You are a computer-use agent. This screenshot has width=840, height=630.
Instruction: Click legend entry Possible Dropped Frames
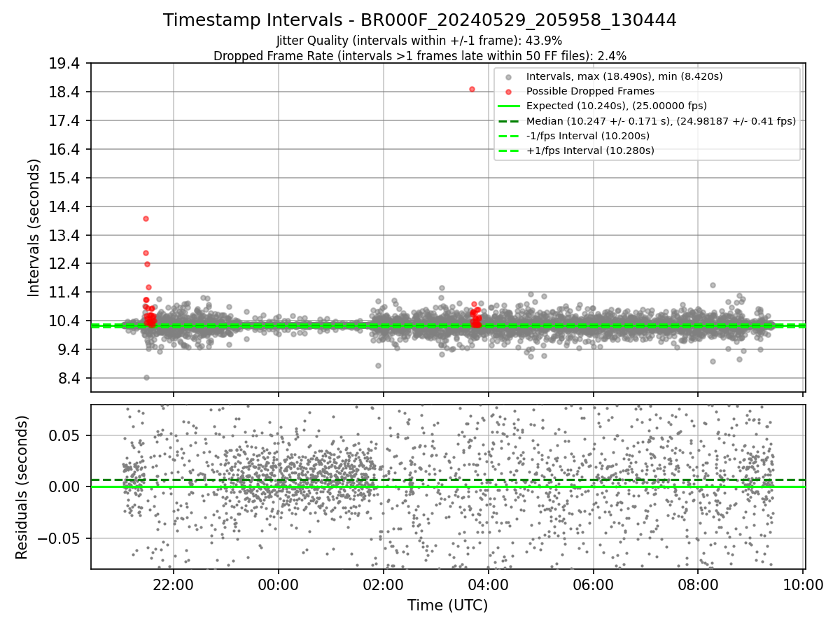click(590, 91)
